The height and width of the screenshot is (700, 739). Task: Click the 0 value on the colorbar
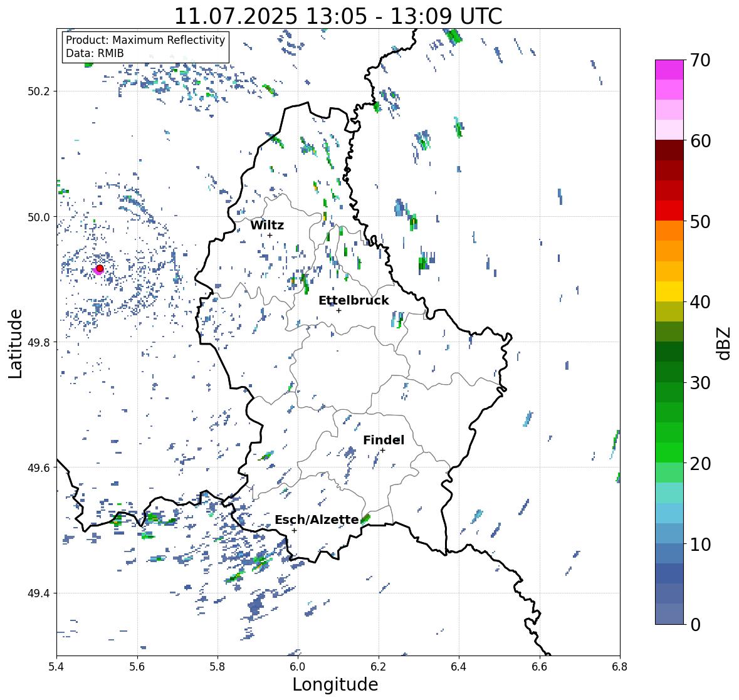click(x=695, y=625)
